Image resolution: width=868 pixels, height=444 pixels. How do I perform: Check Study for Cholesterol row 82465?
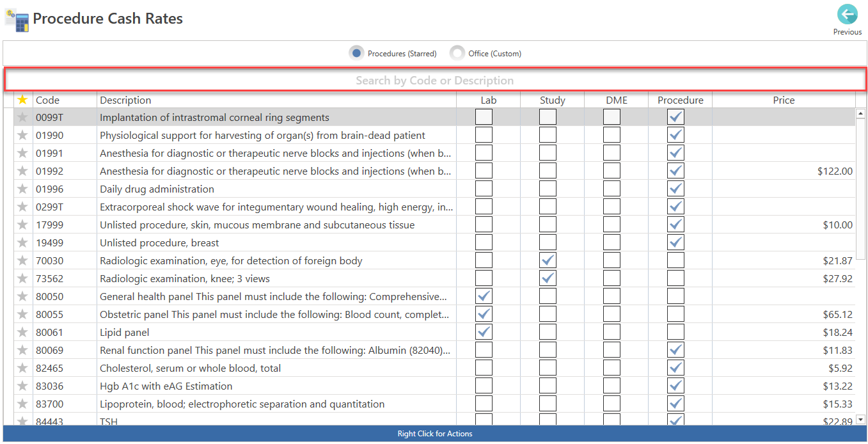[x=548, y=368]
